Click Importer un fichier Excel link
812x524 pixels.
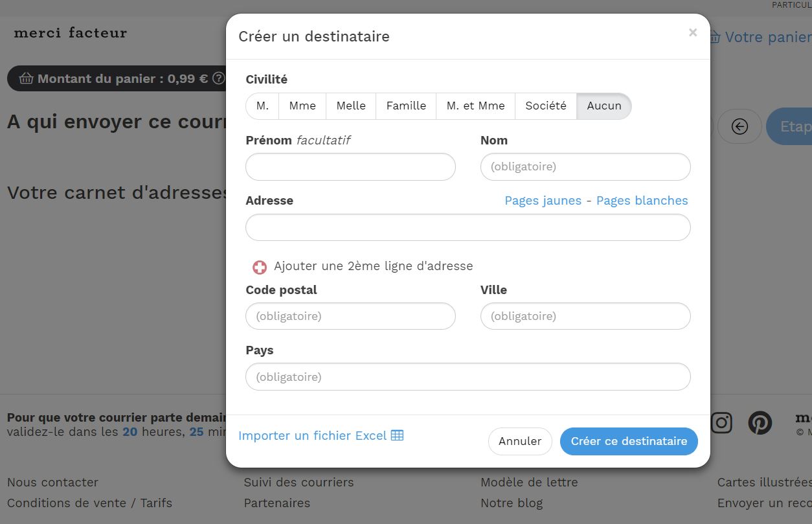click(321, 436)
